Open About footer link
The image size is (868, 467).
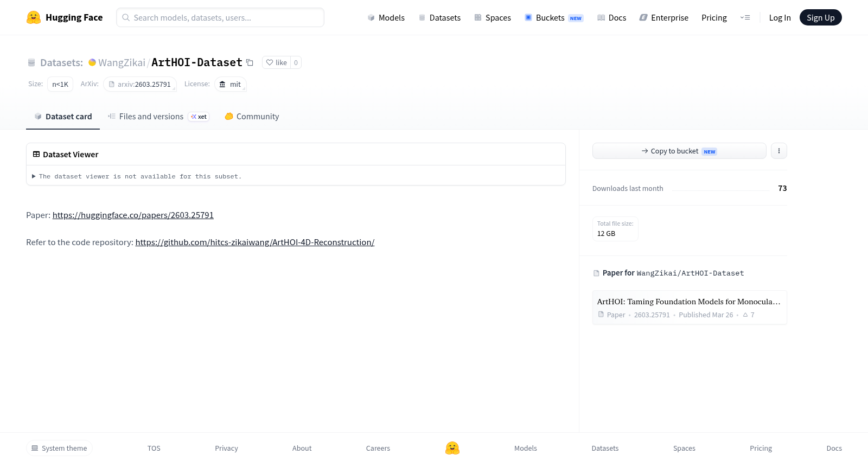point(302,448)
